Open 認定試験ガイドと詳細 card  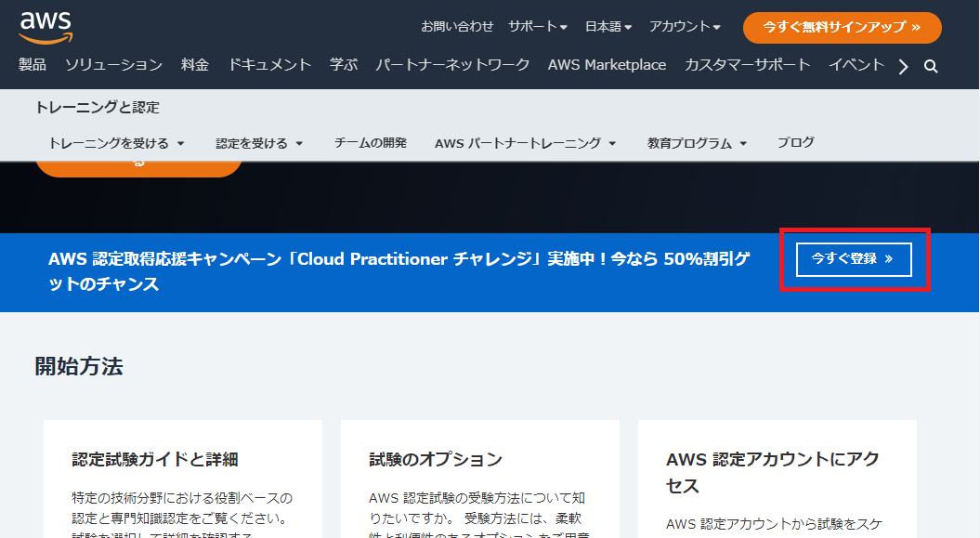click(183, 479)
